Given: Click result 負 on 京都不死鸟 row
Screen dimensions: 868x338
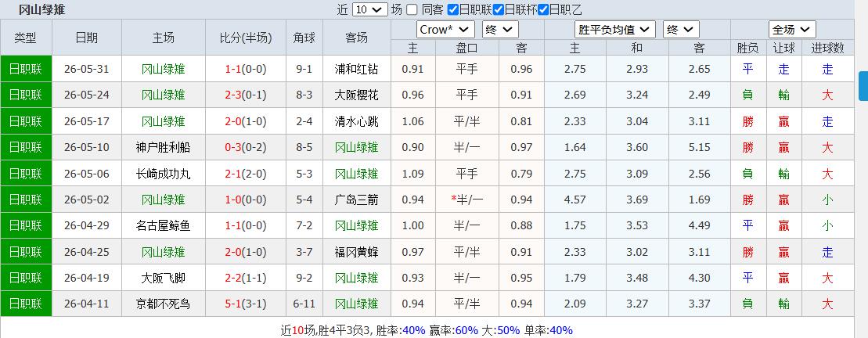Looking at the screenshot, I should 748,304.
